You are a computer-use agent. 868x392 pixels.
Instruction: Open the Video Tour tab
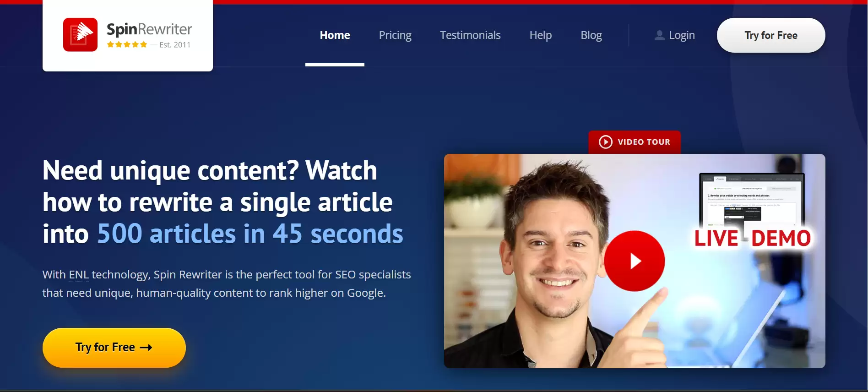click(x=635, y=142)
